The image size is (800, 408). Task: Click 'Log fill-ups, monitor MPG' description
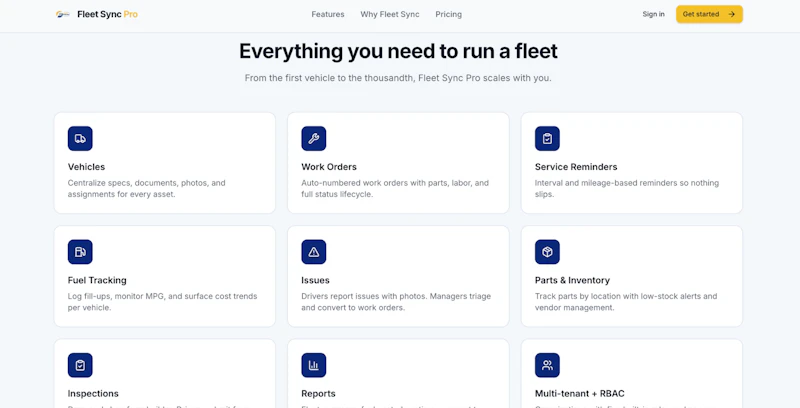tap(162, 301)
